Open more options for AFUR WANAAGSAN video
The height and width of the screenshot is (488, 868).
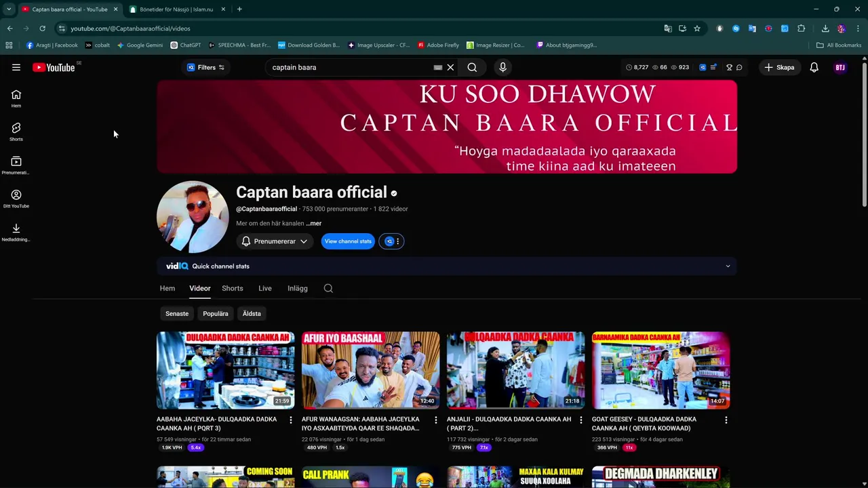click(x=436, y=420)
